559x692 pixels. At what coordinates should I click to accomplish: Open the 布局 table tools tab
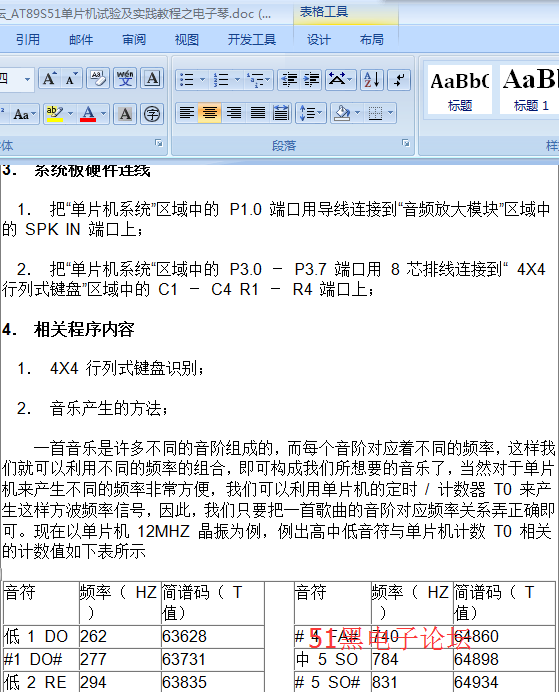[x=371, y=40]
